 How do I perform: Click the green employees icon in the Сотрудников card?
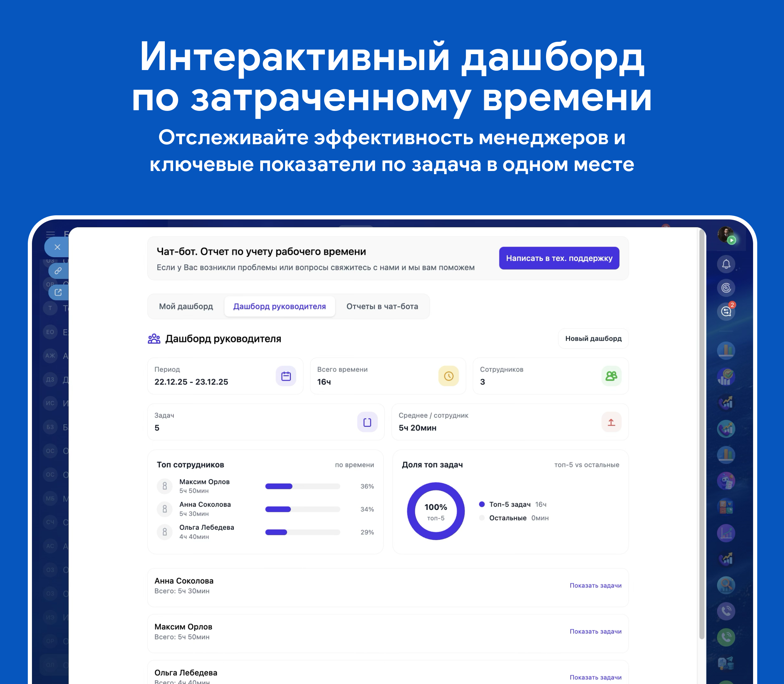tap(611, 376)
